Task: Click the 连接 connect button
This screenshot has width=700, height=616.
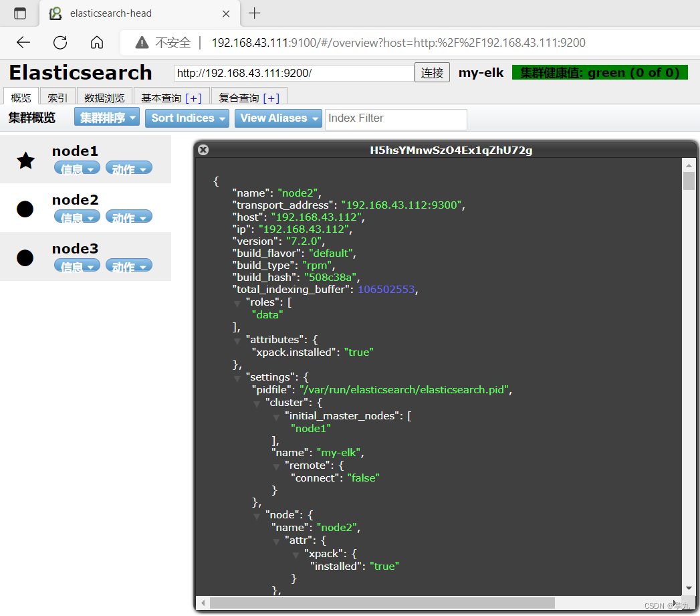Action: tap(432, 73)
